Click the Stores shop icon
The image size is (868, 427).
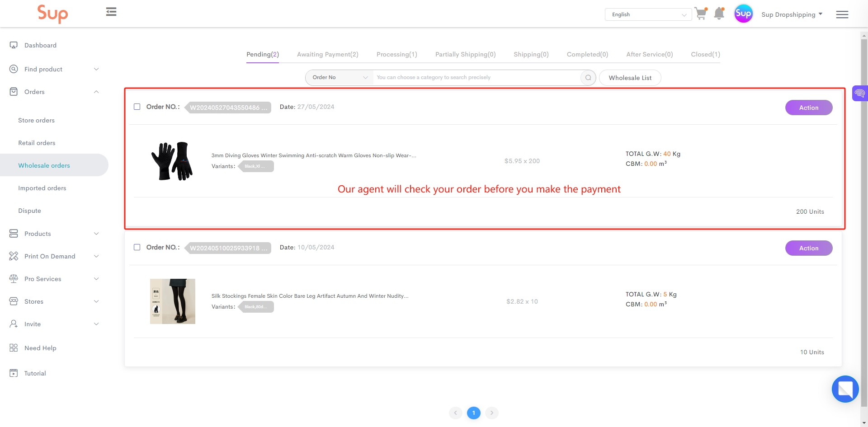[14, 301]
